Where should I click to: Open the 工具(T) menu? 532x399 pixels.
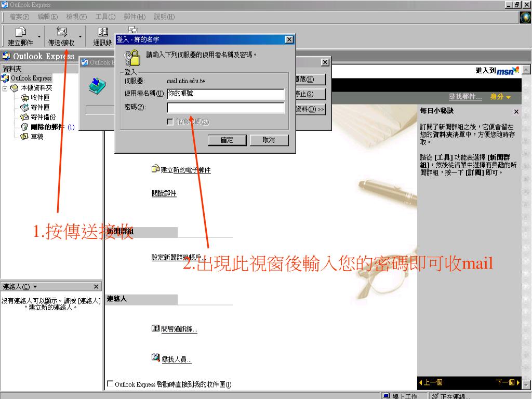click(105, 17)
